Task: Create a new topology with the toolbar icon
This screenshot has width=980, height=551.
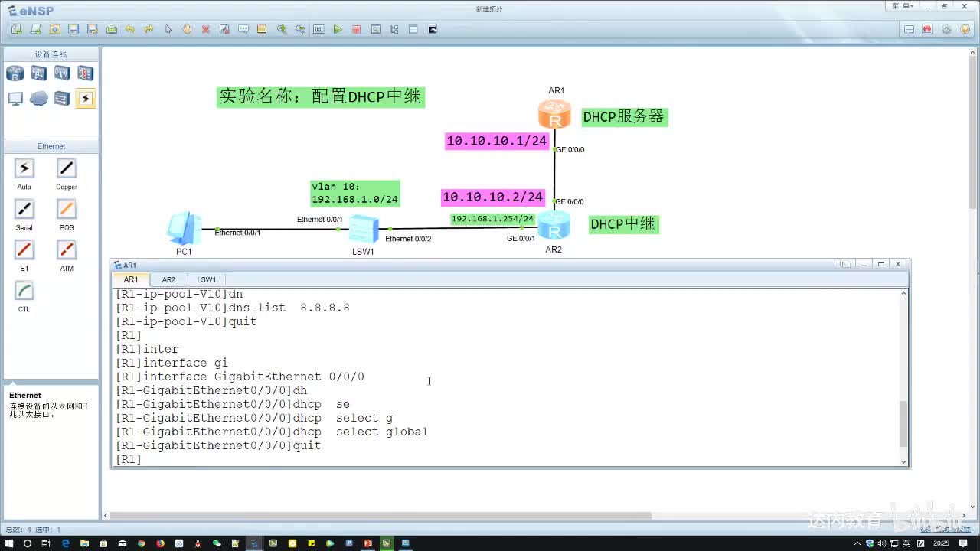Action: [x=17, y=29]
